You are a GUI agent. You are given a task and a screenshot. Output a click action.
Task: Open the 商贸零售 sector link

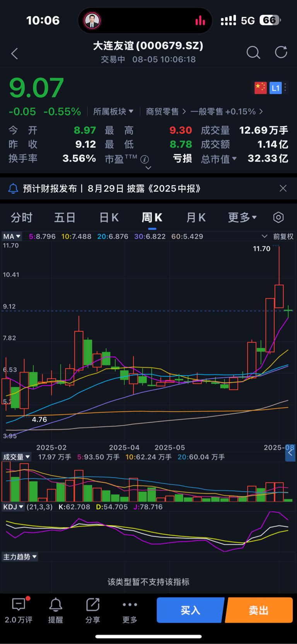tap(166, 111)
